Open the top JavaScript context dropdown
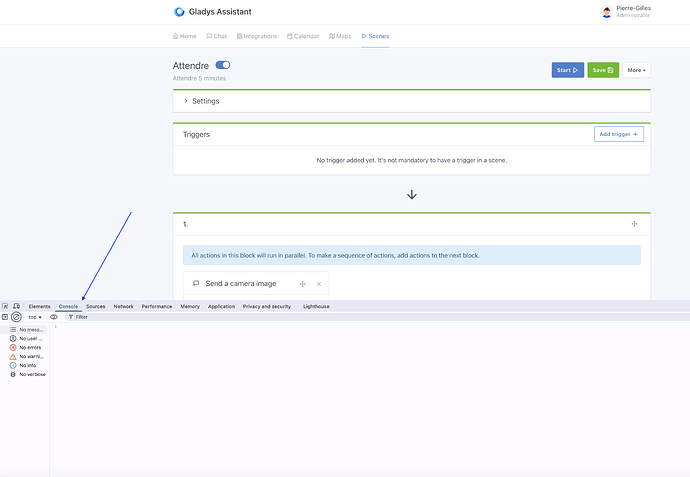 (35, 317)
